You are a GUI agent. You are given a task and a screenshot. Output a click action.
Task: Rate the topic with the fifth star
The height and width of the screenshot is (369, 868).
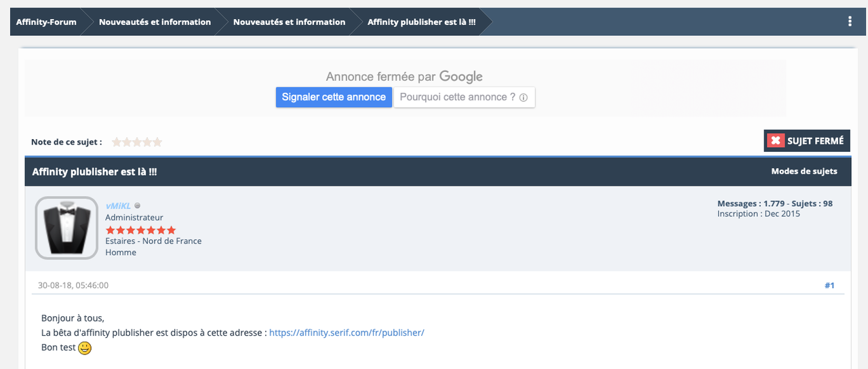(x=157, y=142)
